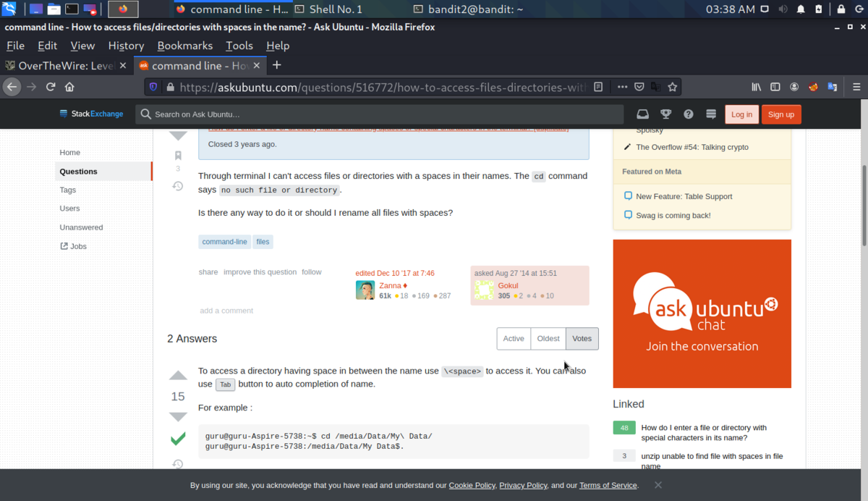
Task: Click the Firefox launcher in the panel
Action: (x=123, y=9)
